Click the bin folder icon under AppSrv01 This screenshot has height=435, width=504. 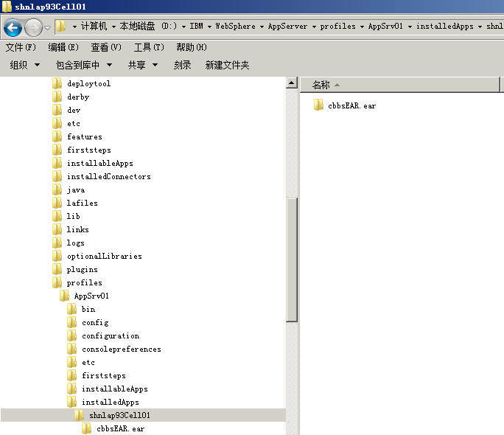click(x=71, y=309)
